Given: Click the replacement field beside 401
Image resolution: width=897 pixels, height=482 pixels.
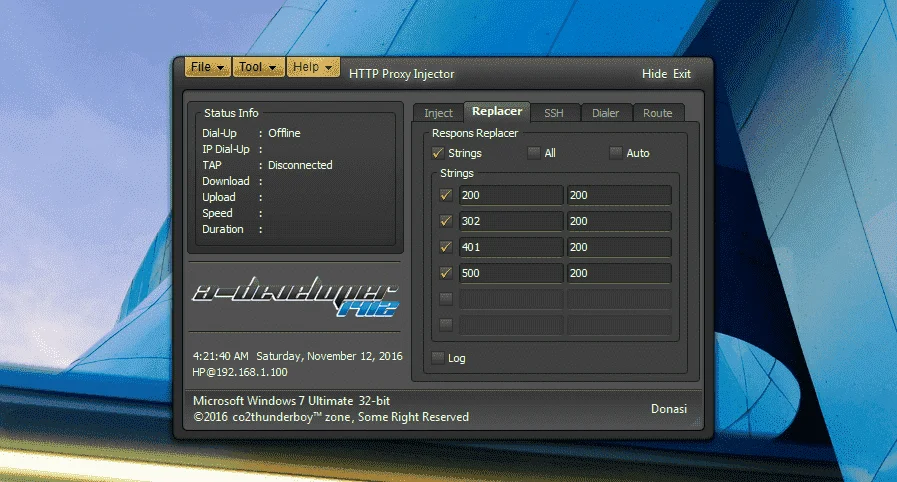Looking at the screenshot, I should point(619,247).
